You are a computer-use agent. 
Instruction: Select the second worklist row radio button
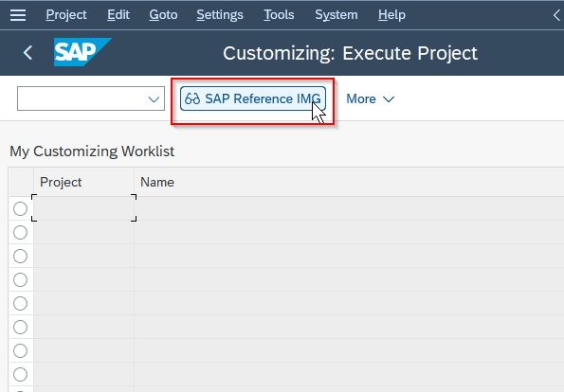[20, 233]
